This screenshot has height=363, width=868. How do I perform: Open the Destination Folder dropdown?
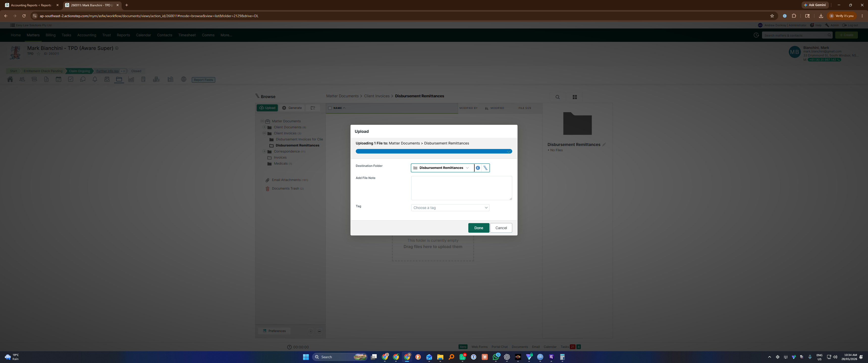click(x=442, y=168)
